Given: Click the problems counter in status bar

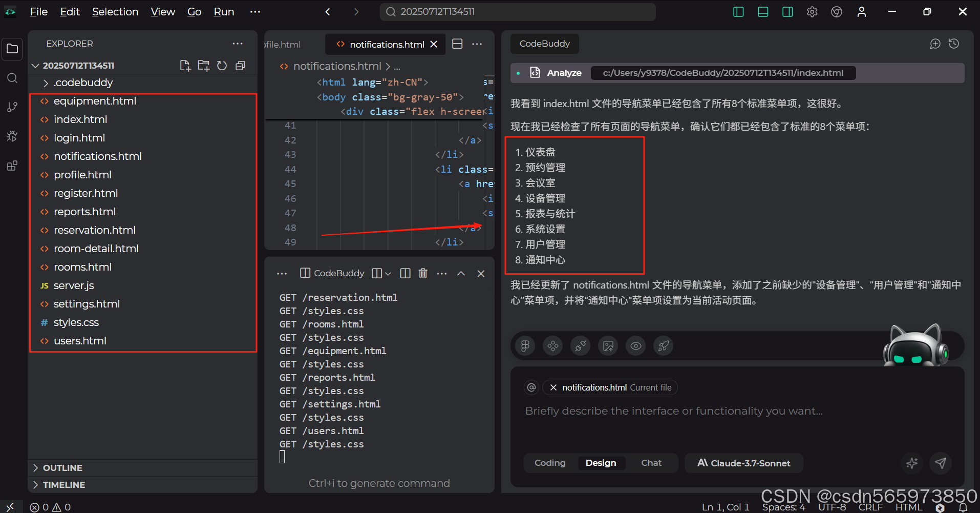Looking at the screenshot, I should (x=50, y=507).
